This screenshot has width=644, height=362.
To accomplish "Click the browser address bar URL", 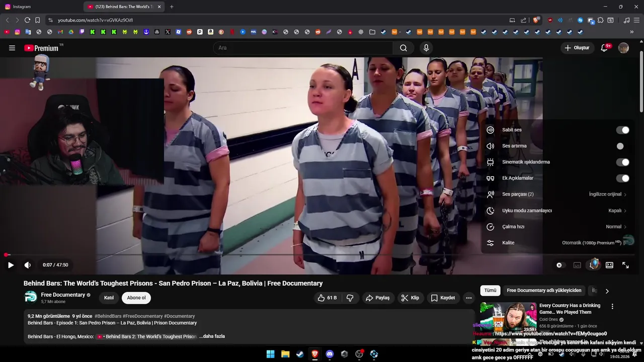I will pyautogui.click(x=95, y=20).
